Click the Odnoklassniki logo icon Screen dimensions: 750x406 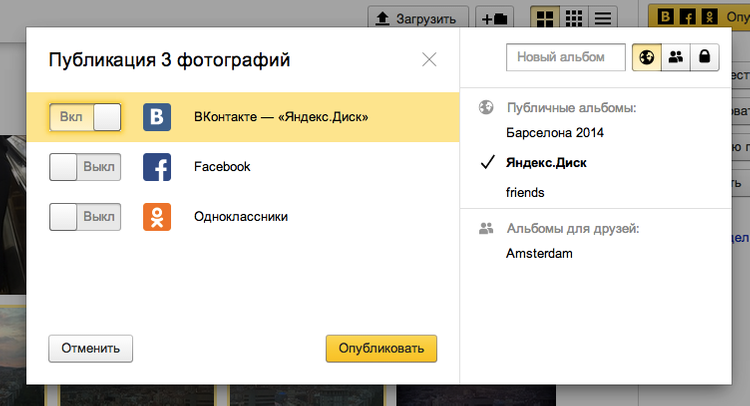click(157, 216)
